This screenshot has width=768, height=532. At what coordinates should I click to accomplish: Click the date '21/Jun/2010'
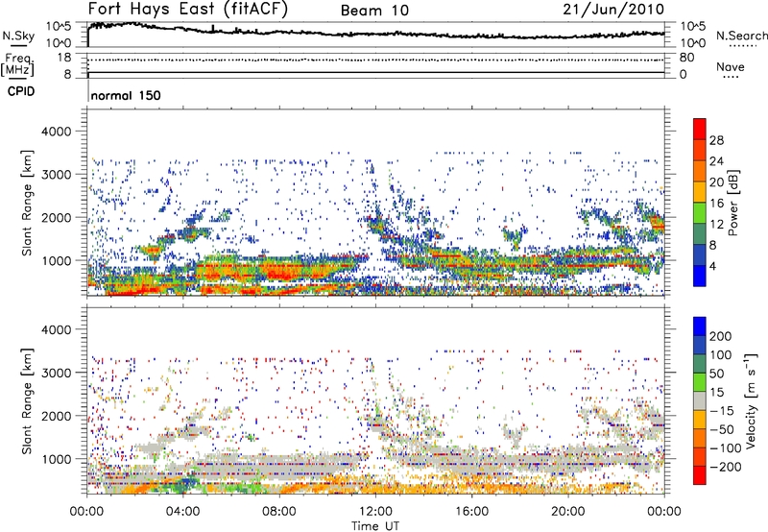[613, 10]
